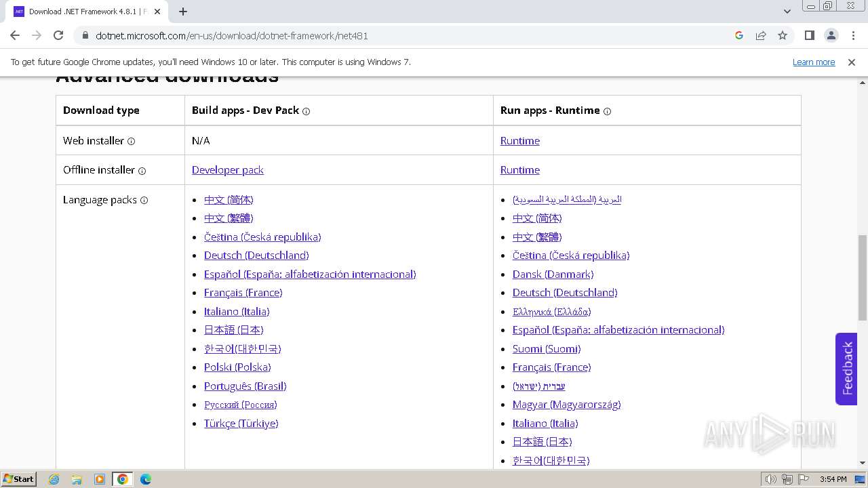Open the Learn more link

point(814,62)
